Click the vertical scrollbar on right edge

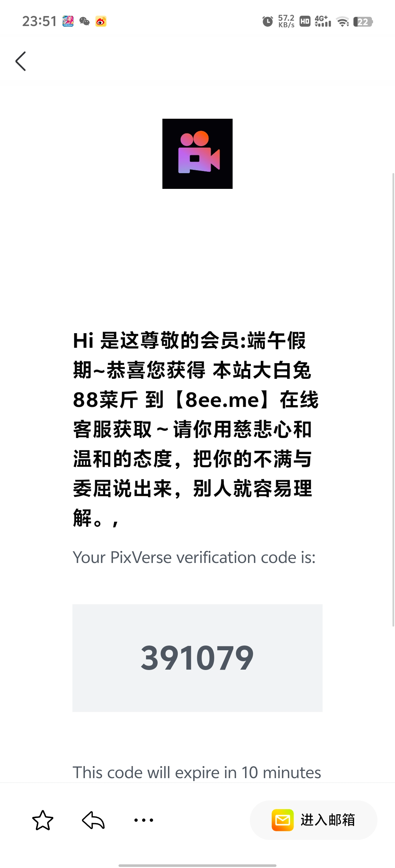(394, 400)
